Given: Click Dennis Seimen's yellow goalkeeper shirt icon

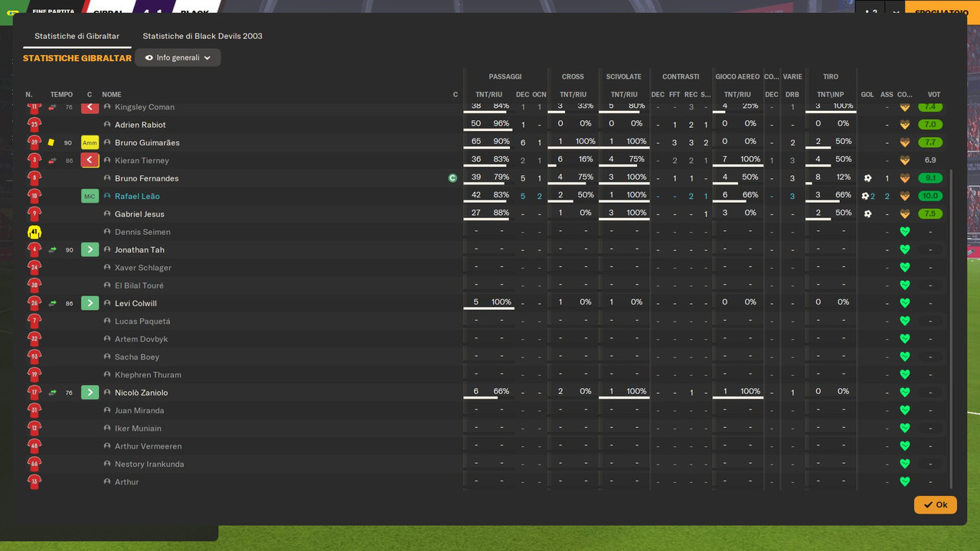Looking at the screenshot, I should [x=34, y=232].
